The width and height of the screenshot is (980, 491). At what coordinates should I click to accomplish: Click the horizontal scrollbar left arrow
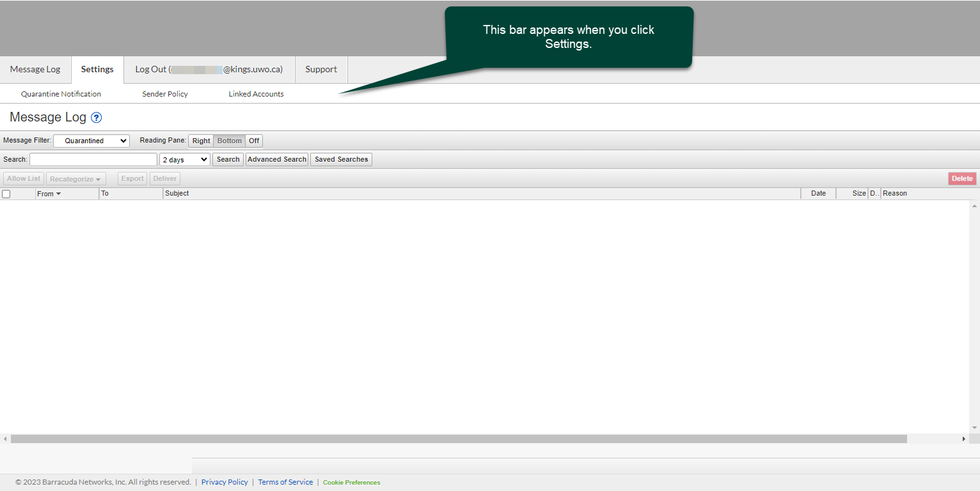pos(5,439)
